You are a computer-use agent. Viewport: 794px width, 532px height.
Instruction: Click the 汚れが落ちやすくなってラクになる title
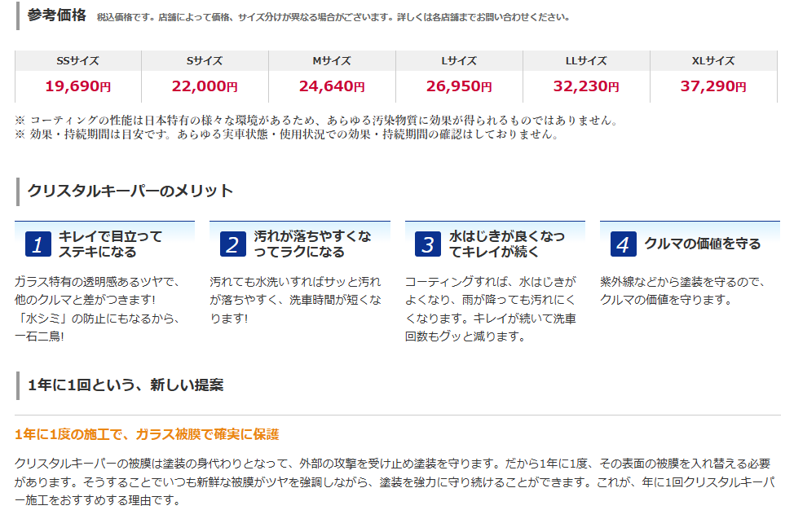pyautogui.click(x=312, y=244)
